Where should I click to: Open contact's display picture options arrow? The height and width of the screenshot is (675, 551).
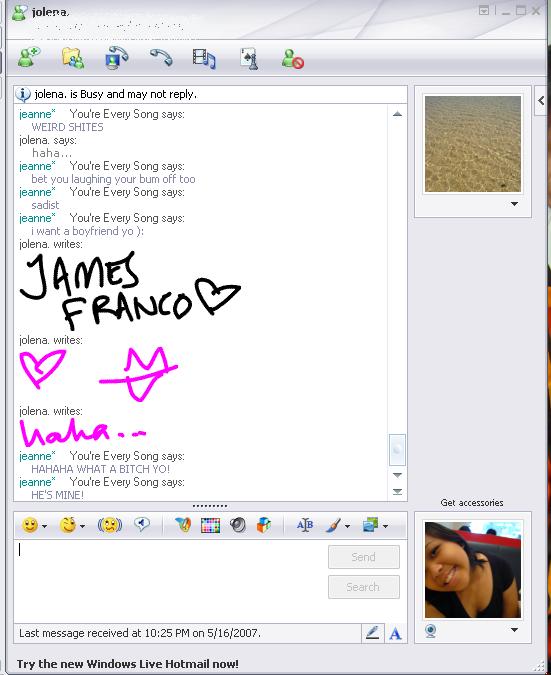coord(514,204)
